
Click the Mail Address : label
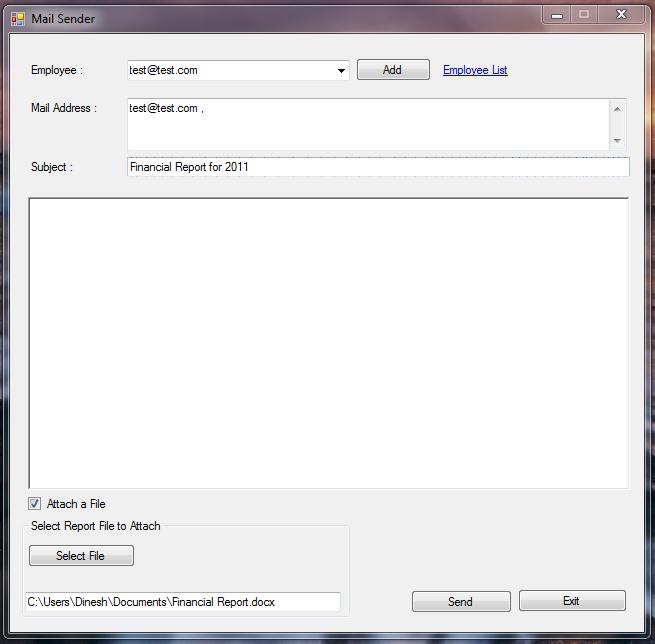pyautogui.click(x=64, y=108)
